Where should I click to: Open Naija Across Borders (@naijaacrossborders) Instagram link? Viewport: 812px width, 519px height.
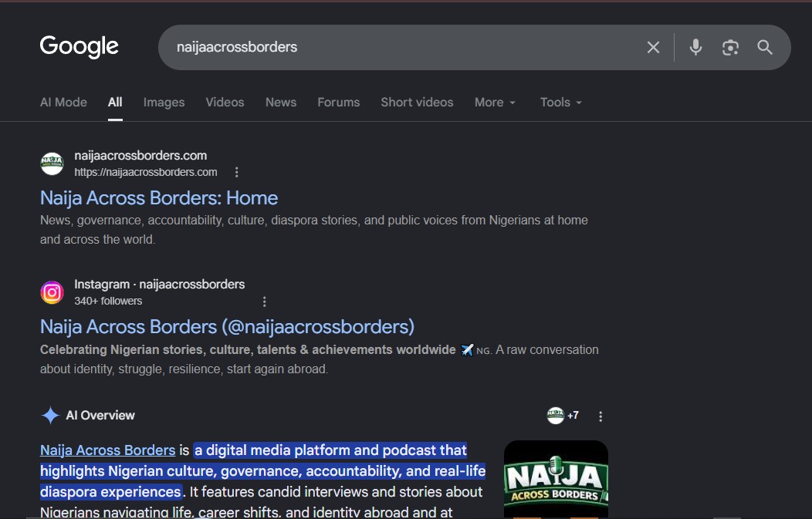point(228,327)
